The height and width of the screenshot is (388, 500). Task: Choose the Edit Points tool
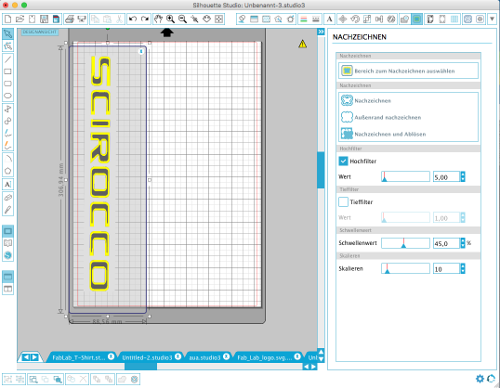coord(8,46)
